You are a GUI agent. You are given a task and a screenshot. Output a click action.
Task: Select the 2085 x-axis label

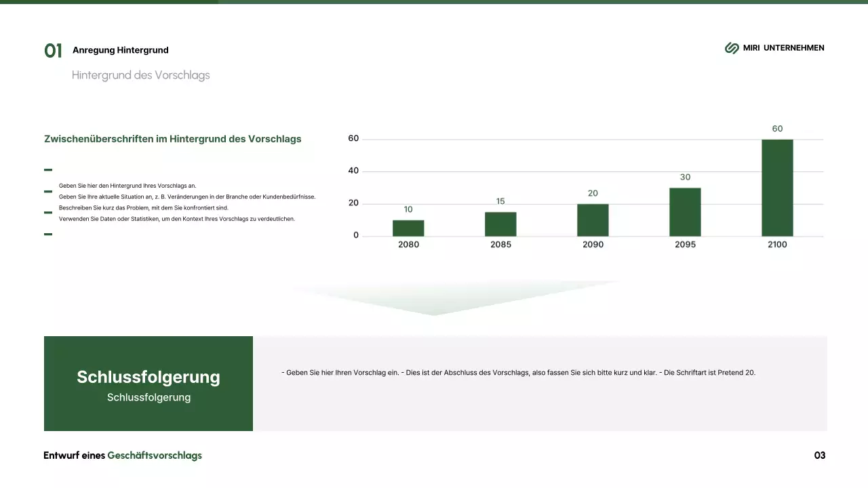500,245
